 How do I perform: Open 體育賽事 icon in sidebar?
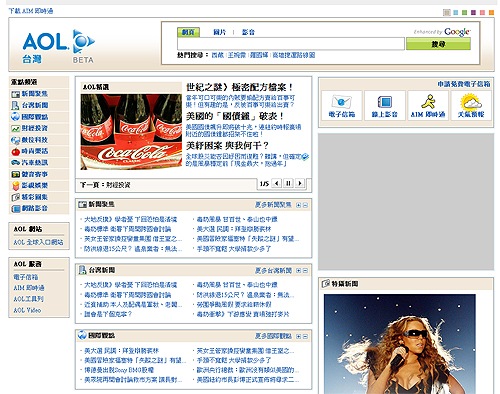[15, 174]
